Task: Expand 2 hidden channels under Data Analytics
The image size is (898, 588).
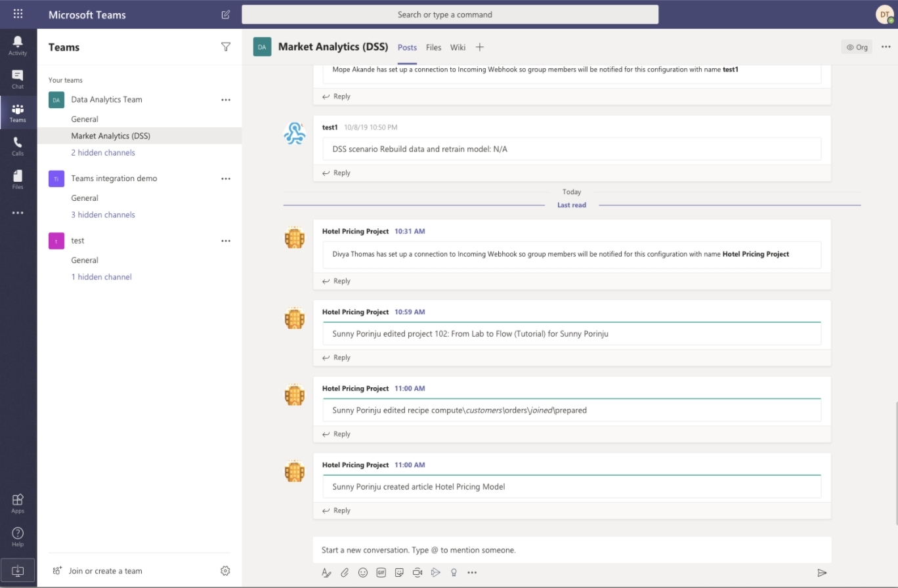Action: click(x=103, y=153)
